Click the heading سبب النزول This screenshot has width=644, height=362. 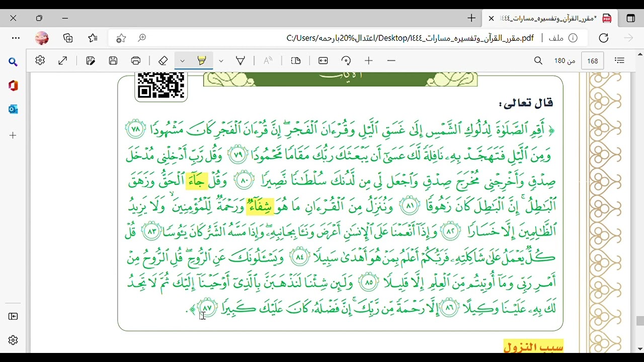click(x=533, y=346)
